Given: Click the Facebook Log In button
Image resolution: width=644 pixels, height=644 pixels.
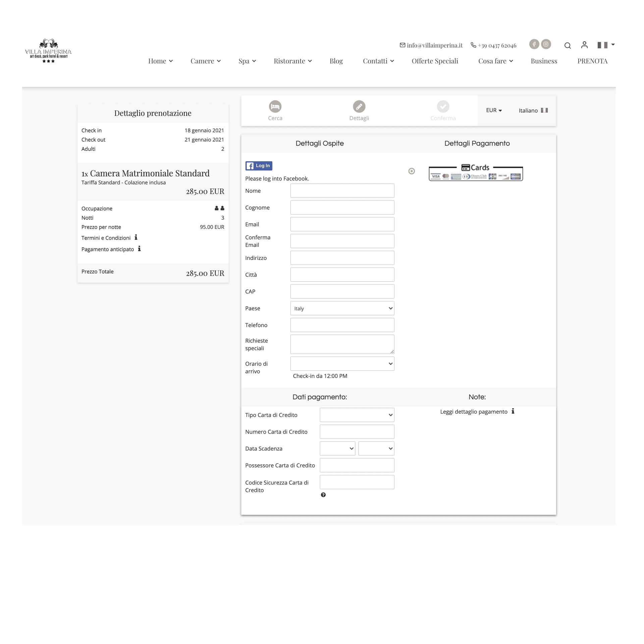Looking at the screenshot, I should (259, 166).
